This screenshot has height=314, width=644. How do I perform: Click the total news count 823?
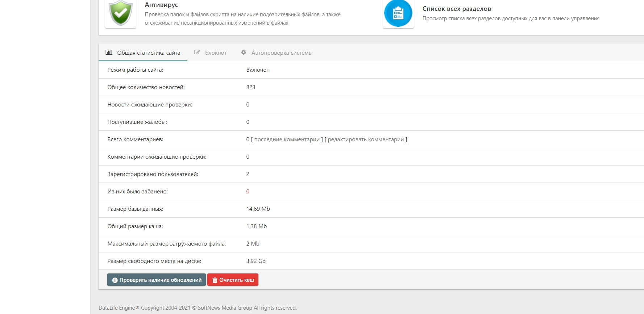click(x=251, y=87)
